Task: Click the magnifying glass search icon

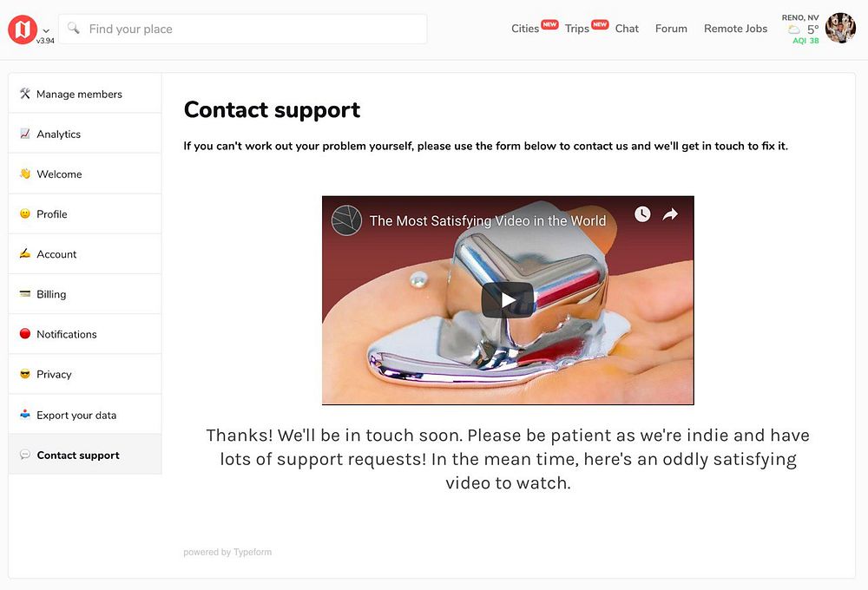Action: (x=73, y=28)
